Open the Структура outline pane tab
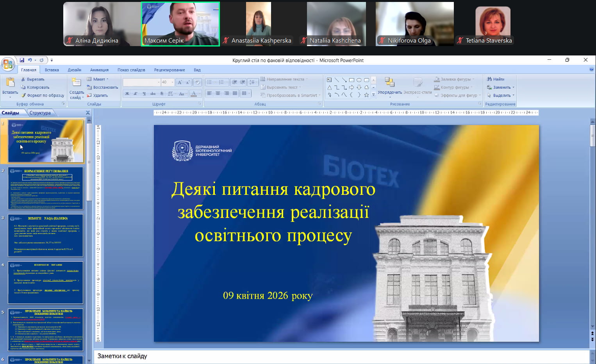The height and width of the screenshot is (364, 596). [x=40, y=113]
